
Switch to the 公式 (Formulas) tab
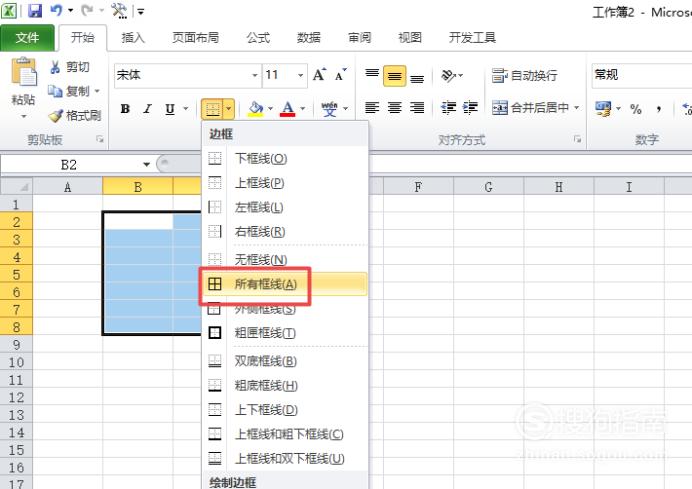click(258, 38)
